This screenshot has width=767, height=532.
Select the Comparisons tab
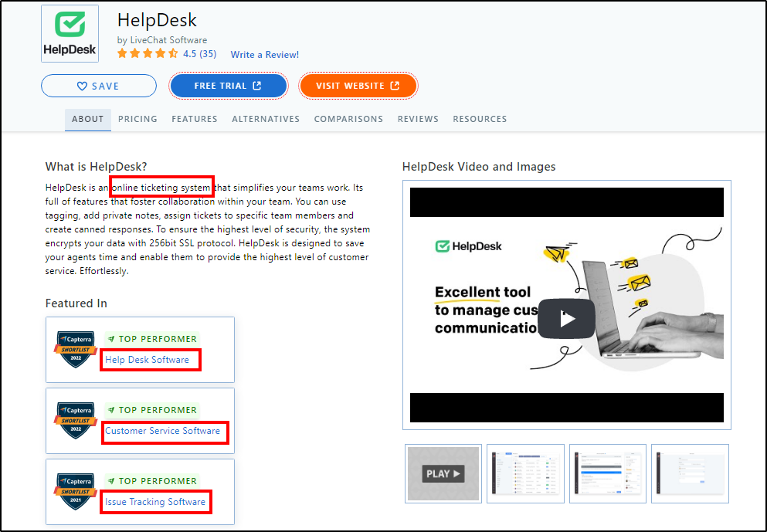(x=348, y=119)
